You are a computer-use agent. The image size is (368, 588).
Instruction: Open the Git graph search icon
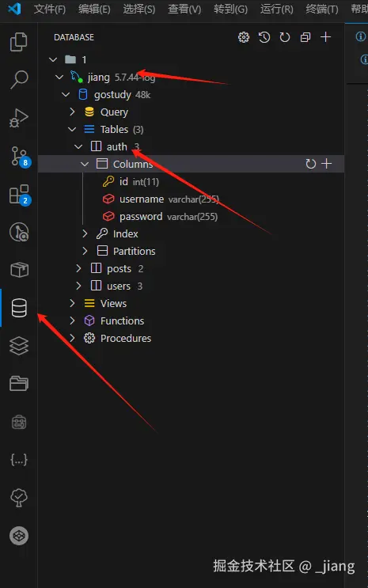[19, 232]
